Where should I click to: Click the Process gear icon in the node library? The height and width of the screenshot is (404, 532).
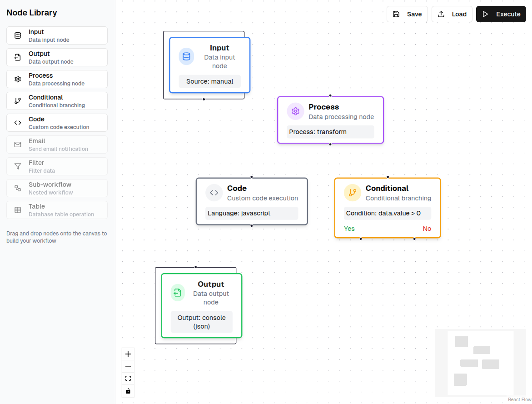click(x=17, y=79)
